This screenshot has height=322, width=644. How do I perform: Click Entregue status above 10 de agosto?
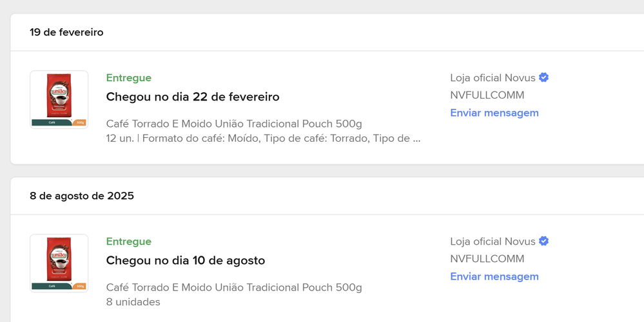pos(128,241)
